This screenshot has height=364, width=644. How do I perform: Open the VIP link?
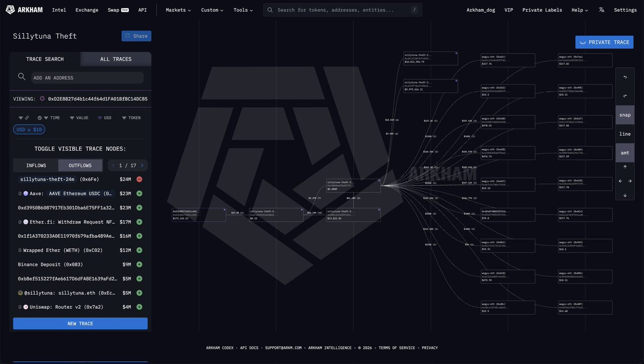coord(509,10)
